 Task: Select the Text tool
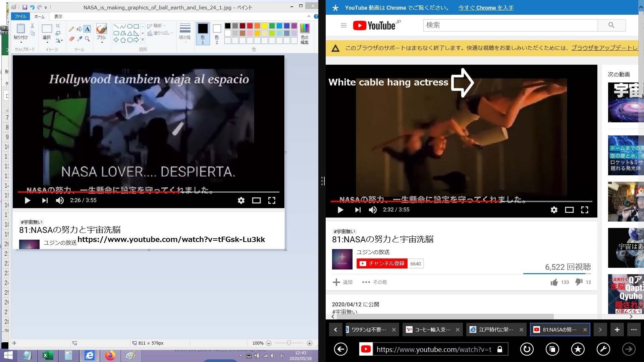(87, 29)
